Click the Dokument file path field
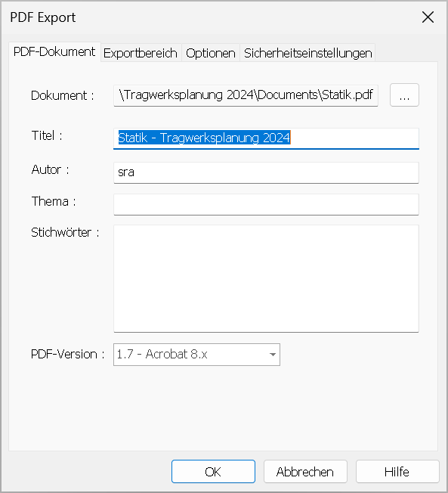This screenshot has width=448, height=493. pyautogui.click(x=246, y=95)
